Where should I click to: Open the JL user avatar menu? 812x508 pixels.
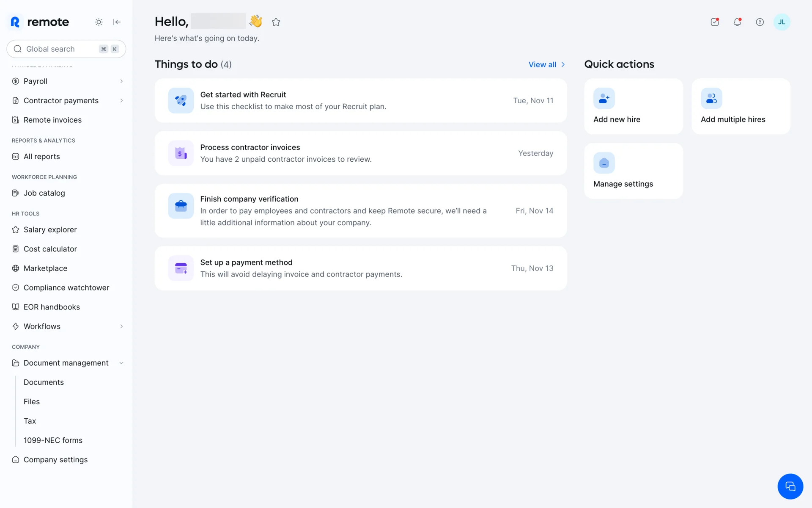click(x=782, y=22)
